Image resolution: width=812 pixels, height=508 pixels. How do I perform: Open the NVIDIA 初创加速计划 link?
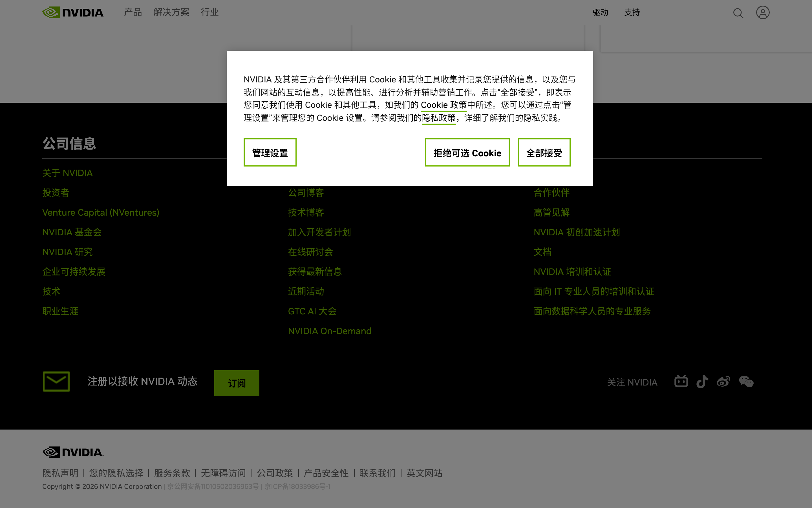point(577,232)
